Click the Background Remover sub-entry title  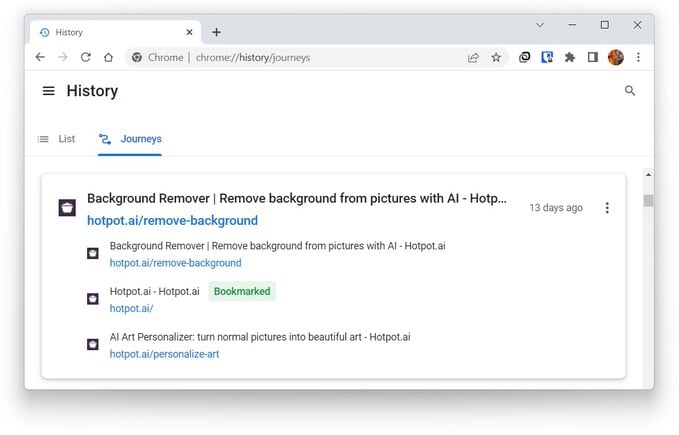tap(277, 246)
